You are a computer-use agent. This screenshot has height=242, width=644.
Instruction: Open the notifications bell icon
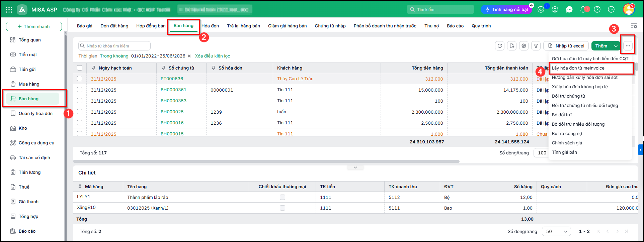tap(583, 9)
